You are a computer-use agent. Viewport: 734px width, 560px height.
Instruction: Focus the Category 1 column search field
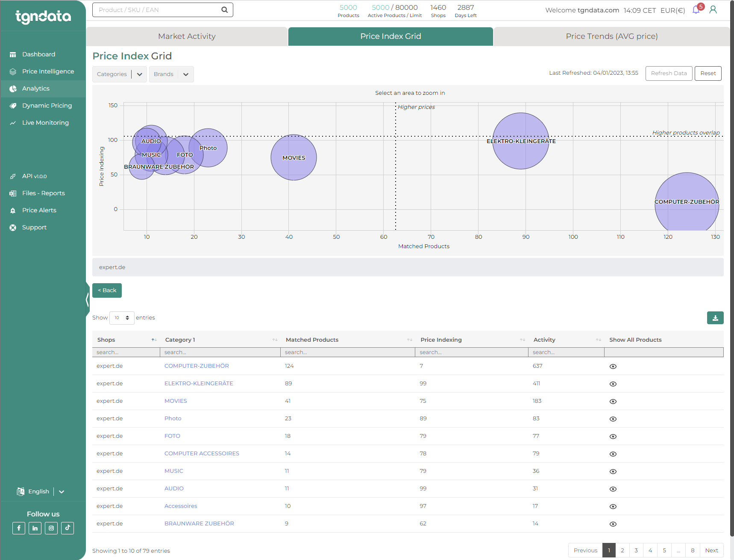(x=220, y=352)
